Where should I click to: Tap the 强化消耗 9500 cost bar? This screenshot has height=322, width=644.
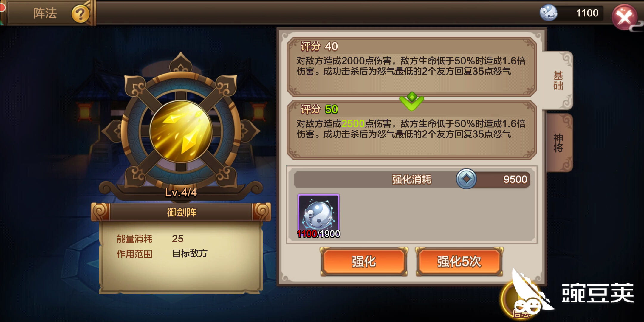pyautogui.click(x=412, y=179)
